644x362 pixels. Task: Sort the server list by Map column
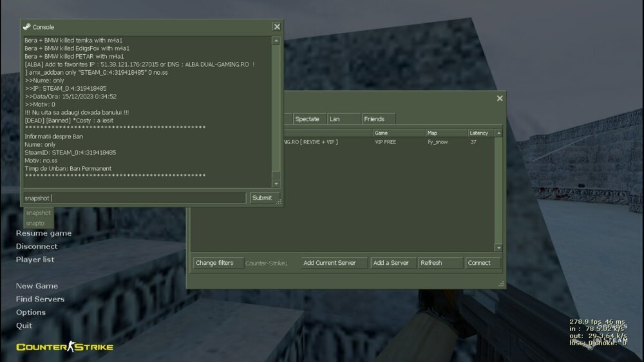[444, 133]
